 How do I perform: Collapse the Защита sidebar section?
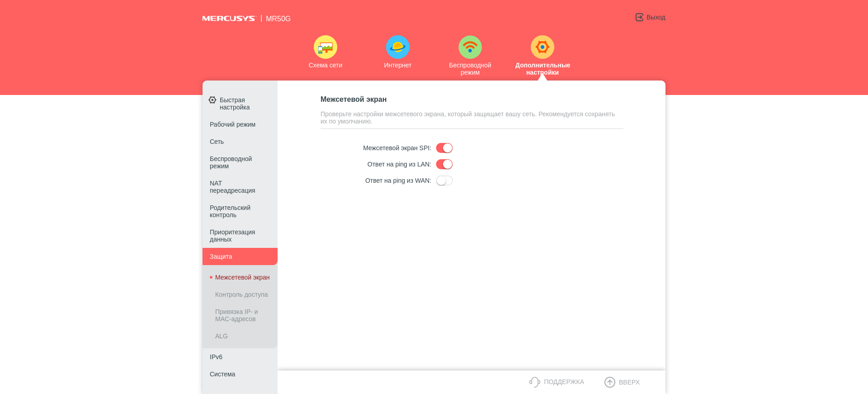click(x=240, y=256)
